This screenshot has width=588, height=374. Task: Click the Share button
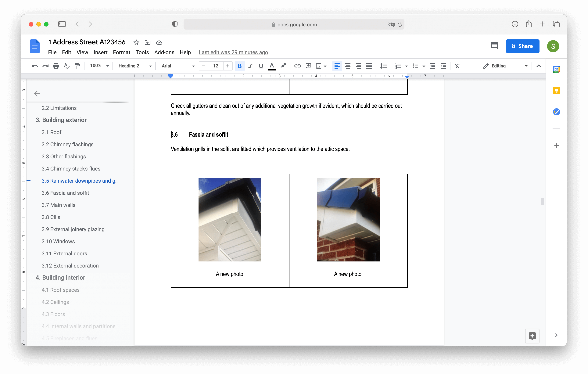tap(522, 46)
